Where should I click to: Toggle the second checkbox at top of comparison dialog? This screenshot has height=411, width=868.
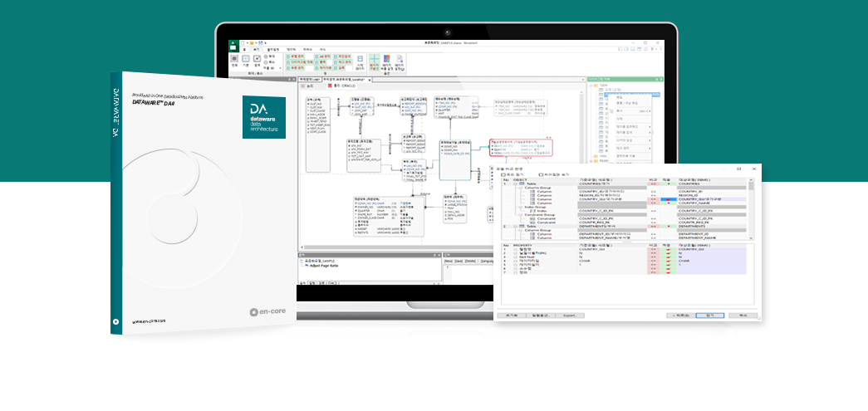point(542,174)
